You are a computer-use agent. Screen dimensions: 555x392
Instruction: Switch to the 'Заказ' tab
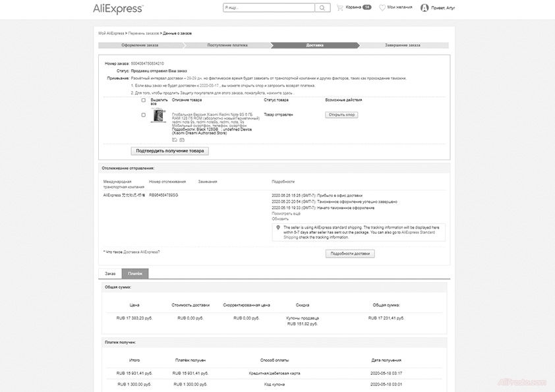click(110, 273)
